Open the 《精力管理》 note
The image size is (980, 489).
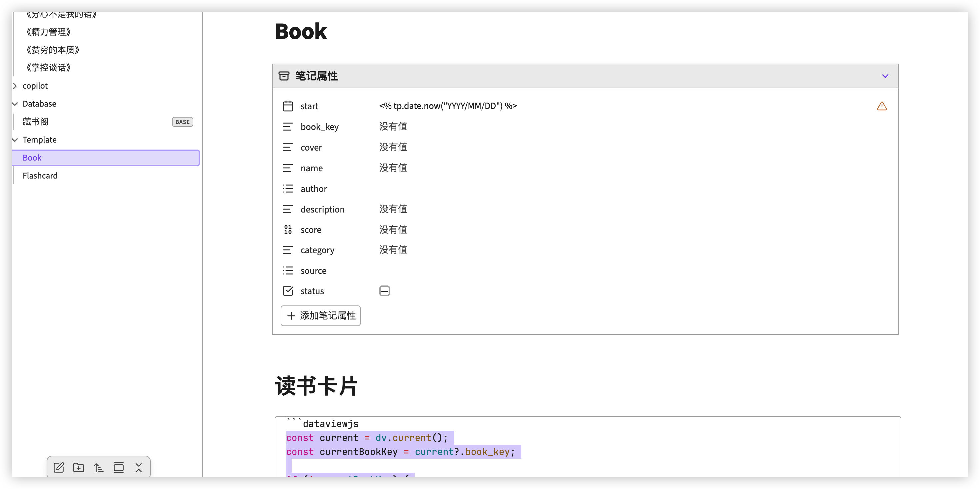coord(48,32)
